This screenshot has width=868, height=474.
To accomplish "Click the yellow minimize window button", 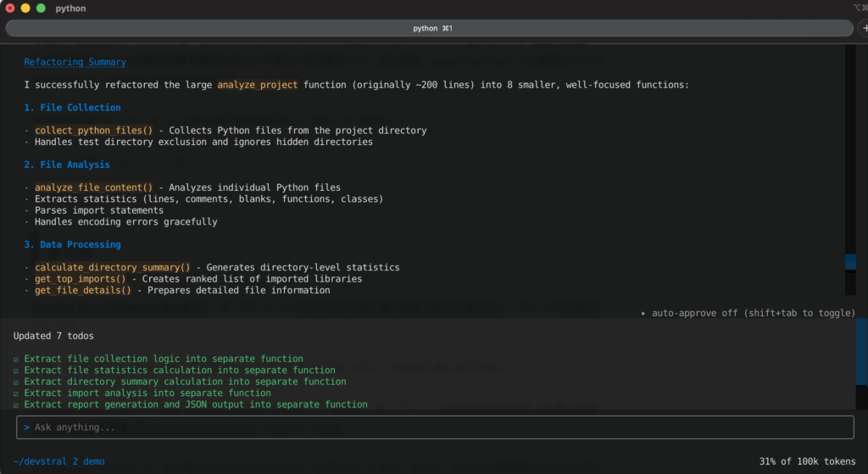I will (x=25, y=8).
